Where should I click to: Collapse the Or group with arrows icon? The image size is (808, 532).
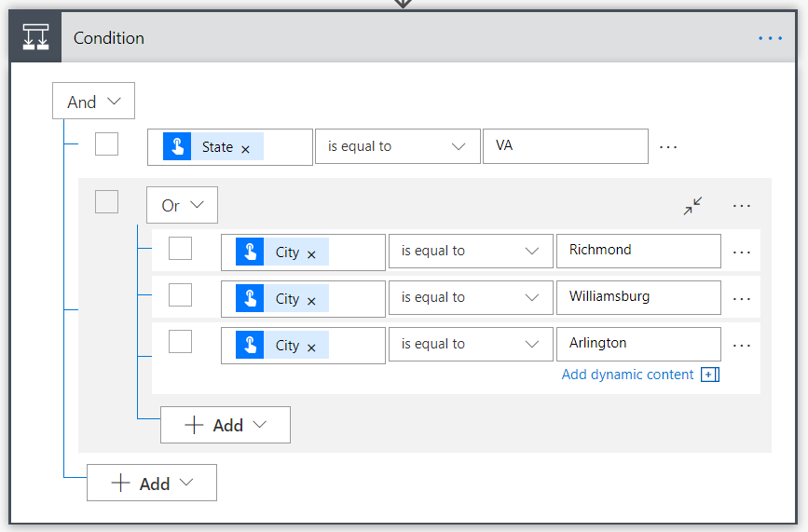(x=692, y=206)
